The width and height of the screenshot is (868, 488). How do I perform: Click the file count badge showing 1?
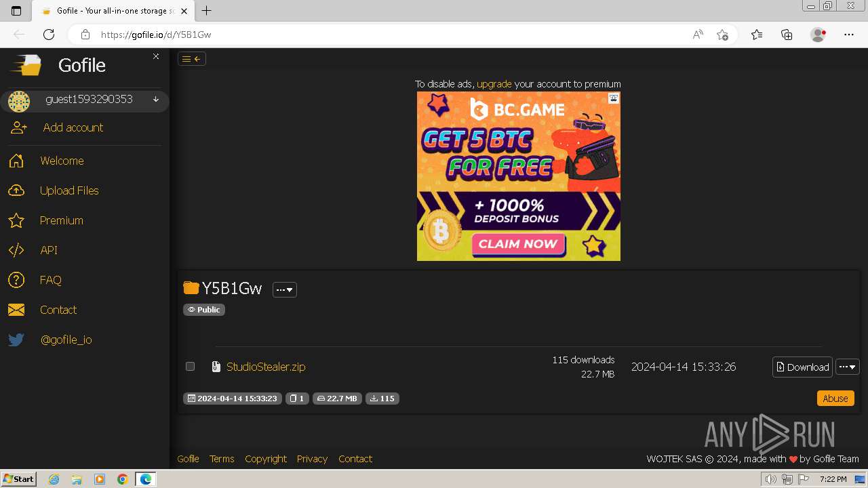click(297, 399)
